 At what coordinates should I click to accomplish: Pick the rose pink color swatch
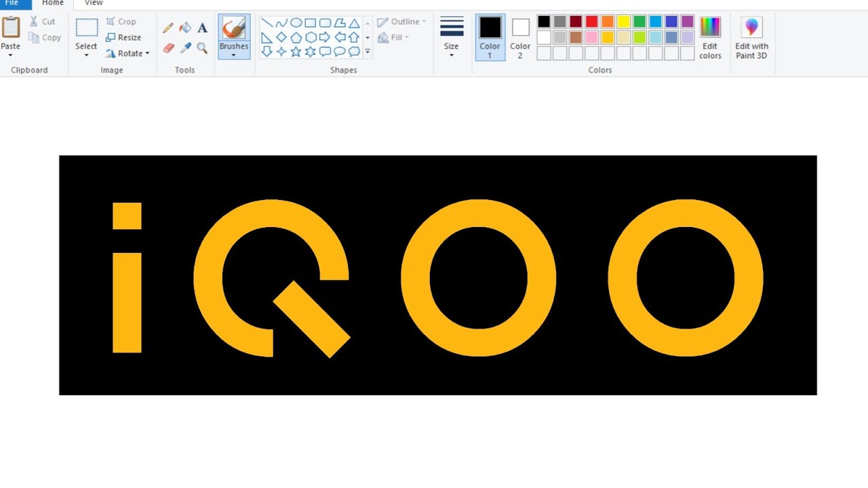(592, 37)
